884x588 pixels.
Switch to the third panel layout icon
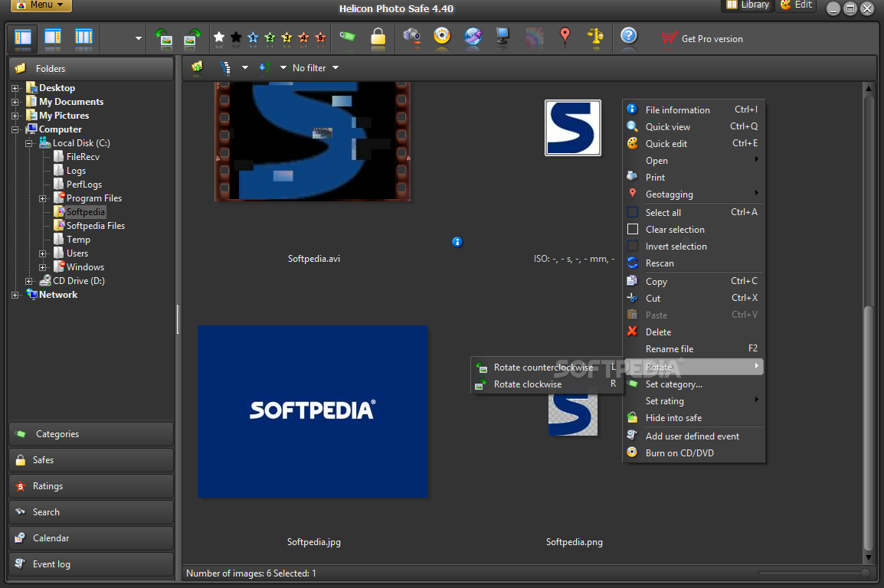pos(83,38)
